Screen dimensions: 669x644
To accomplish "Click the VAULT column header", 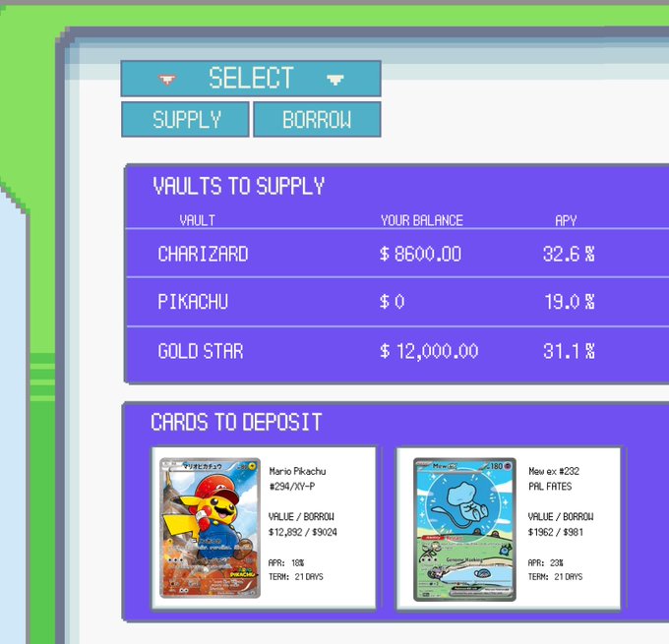I will click(x=197, y=220).
